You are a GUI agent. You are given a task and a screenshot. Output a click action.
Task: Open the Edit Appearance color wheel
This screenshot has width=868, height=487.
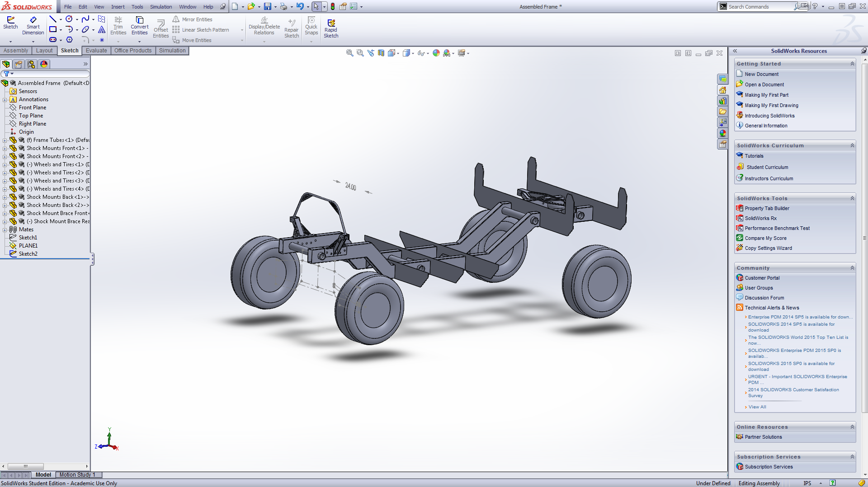pos(436,53)
